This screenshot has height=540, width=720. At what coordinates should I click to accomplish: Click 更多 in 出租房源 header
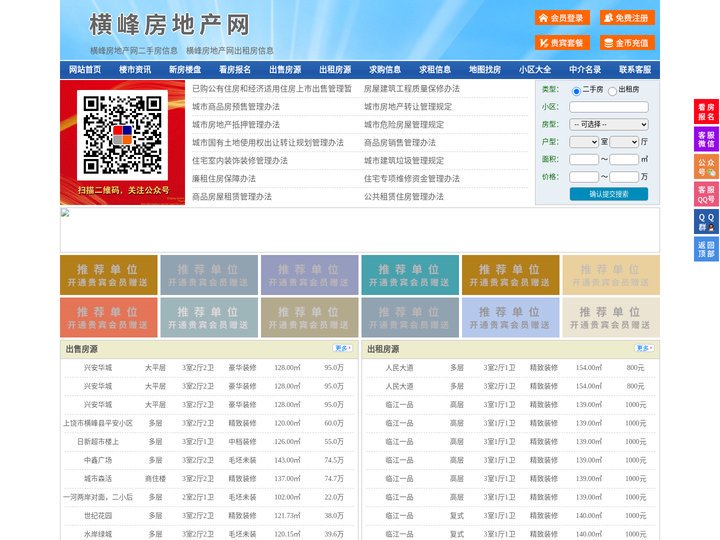point(644,349)
